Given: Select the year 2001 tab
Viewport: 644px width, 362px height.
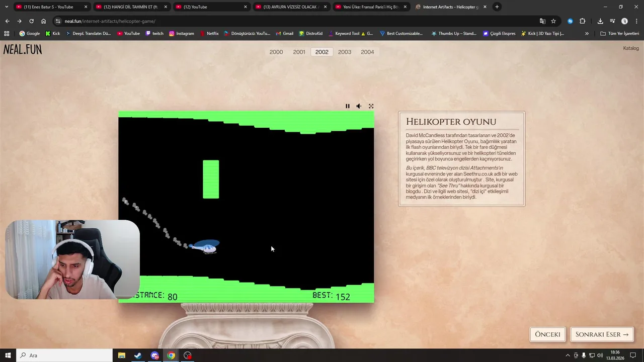Looking at the screenshot, I should point(299,52).
